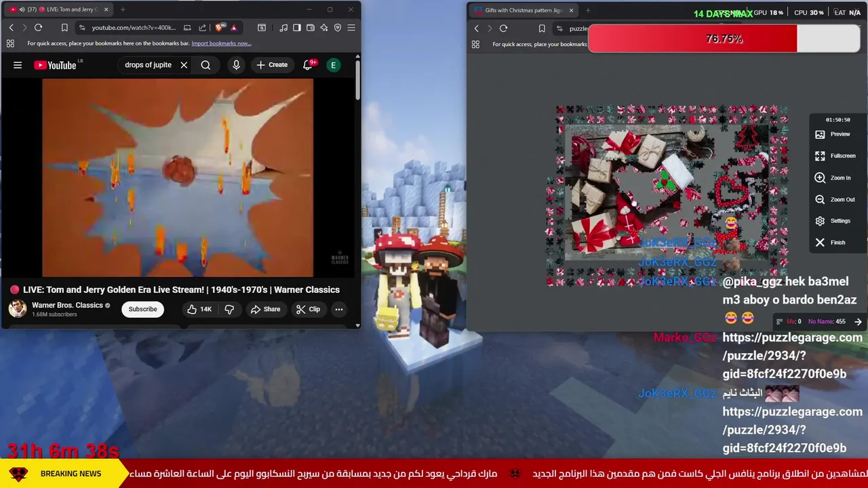Reload the YouTube page

point(39,28)
